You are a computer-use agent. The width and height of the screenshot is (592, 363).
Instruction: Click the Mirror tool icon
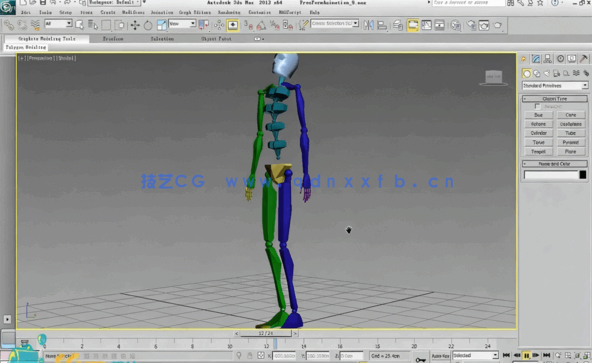click(x=368, y=25)
